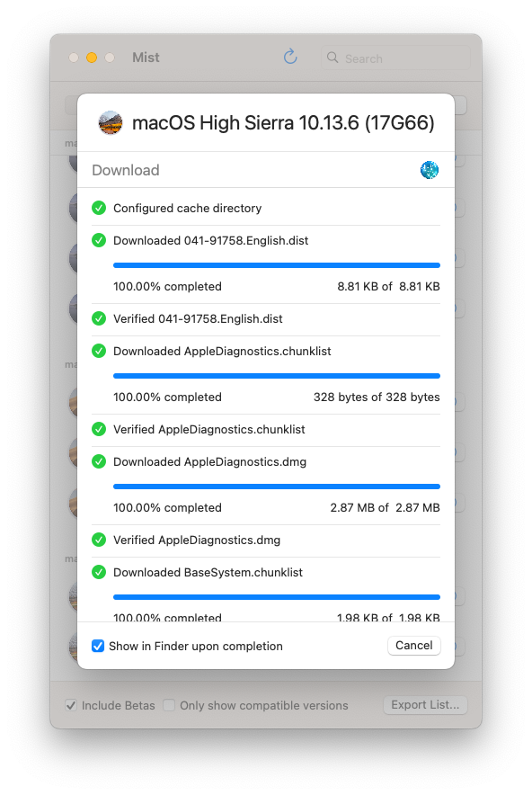The width and height of the screenshot is (532, 795).
Task: Open the Export List dialog
Action: [x=424, y=705]
